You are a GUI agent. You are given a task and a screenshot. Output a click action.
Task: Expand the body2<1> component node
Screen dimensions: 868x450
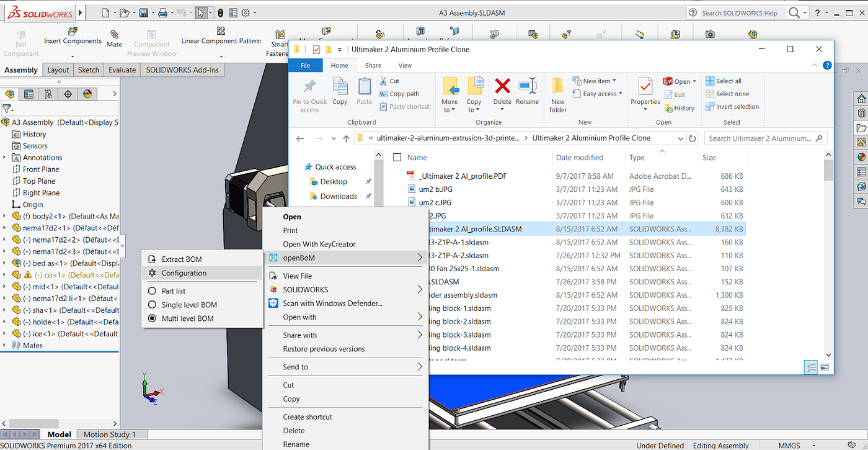(x=5, y=216)
